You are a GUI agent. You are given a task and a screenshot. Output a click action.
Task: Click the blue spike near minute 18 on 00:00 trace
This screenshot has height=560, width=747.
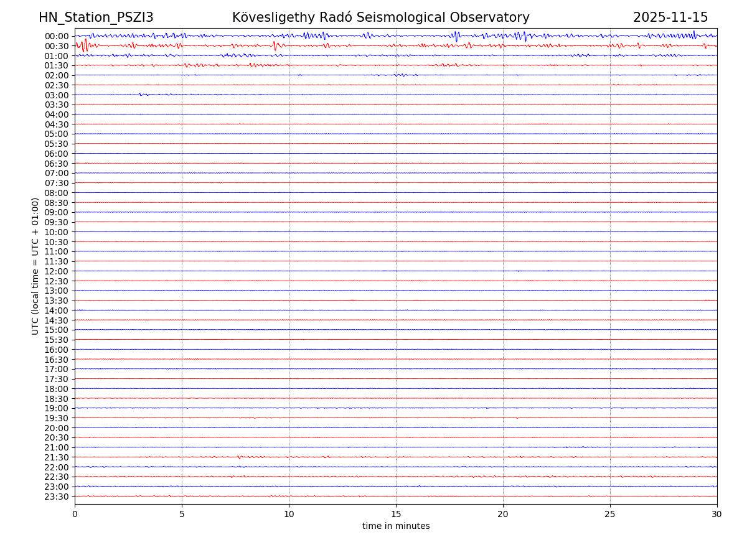tap(456, 36)
